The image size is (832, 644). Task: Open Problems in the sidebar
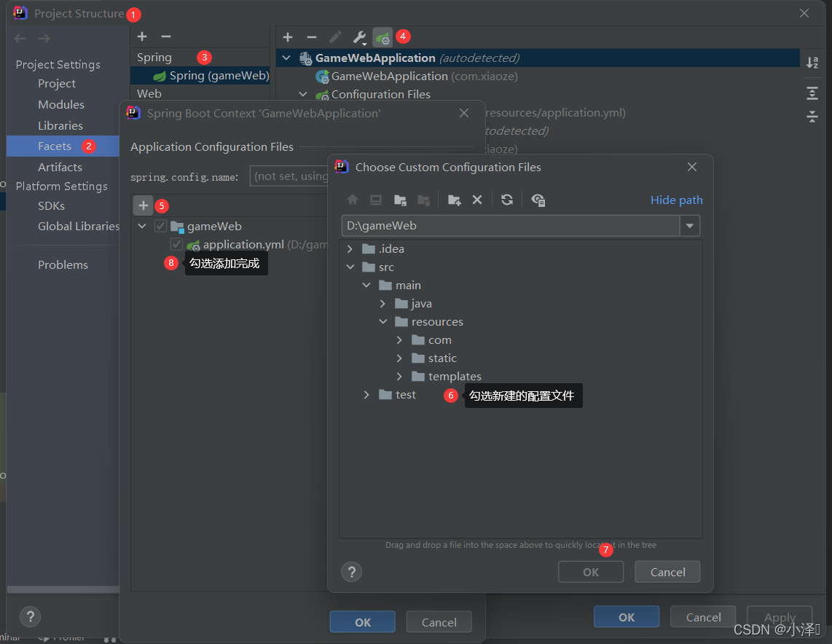(x=63, y=264)
